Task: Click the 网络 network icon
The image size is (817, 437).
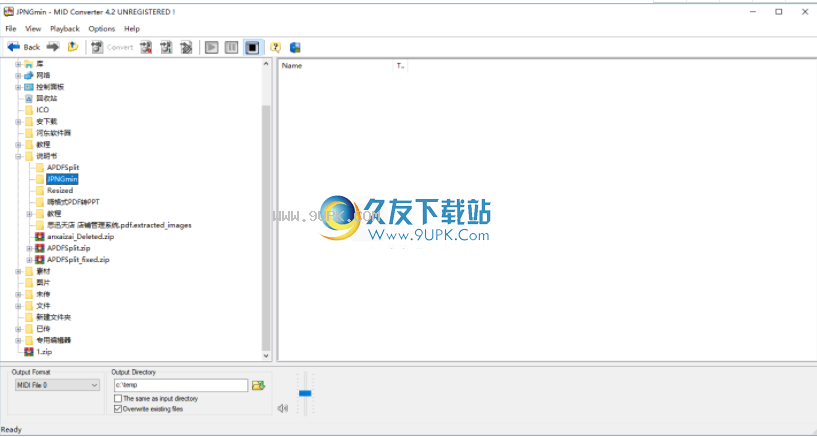Action: 29,76
